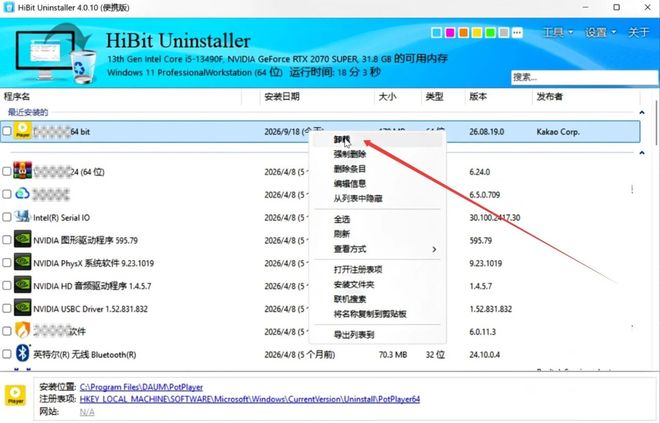Collapse the 最近安装的 group
This screenshot has height=423, width=660.
[641, 112]
